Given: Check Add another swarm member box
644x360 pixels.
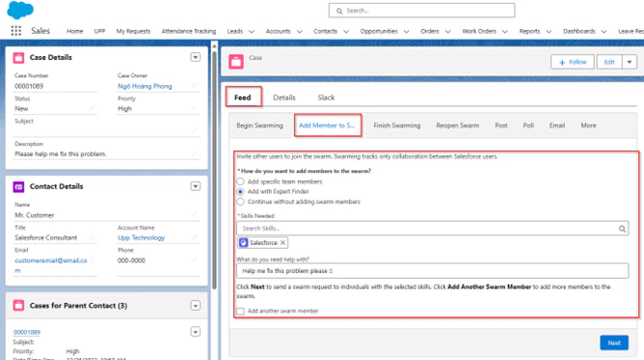Looking at the screenshot, I should point(240,311).
